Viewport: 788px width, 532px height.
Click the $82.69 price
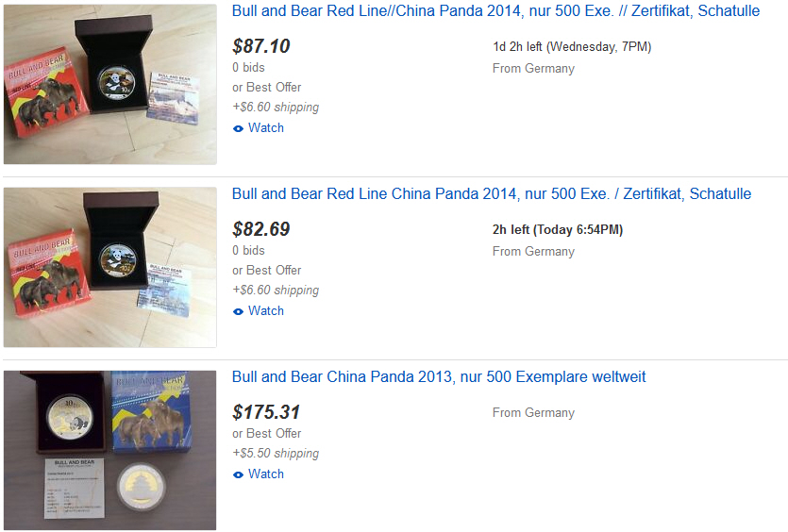[x=261, y=229]
